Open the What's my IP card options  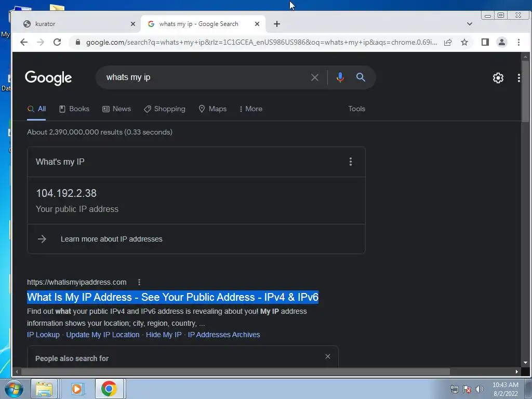pos(351,162)
